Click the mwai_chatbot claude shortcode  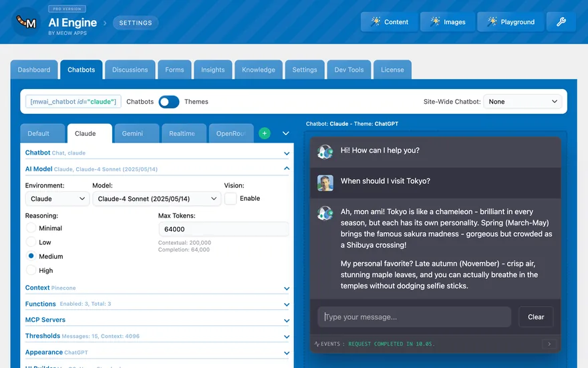73,102
